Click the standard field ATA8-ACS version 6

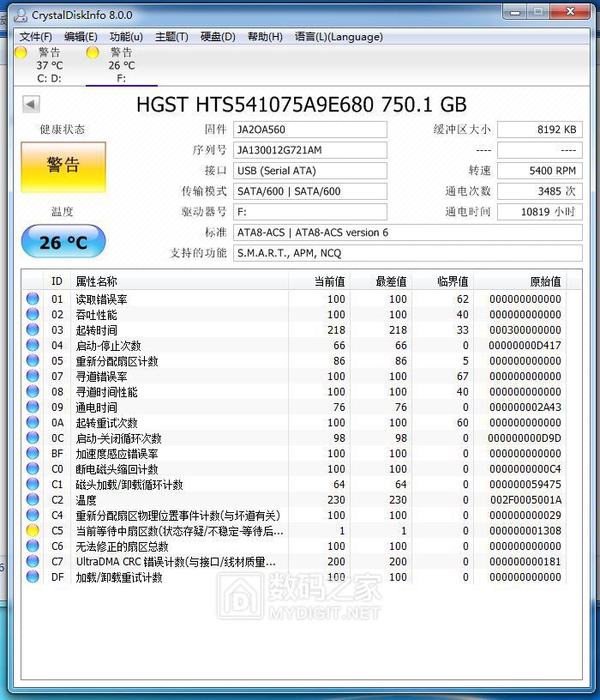(408, 232)
